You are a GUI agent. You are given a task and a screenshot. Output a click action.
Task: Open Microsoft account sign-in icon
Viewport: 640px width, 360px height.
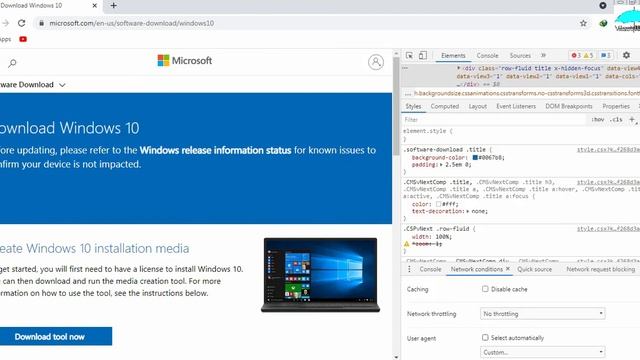click(x=376, y=62)
